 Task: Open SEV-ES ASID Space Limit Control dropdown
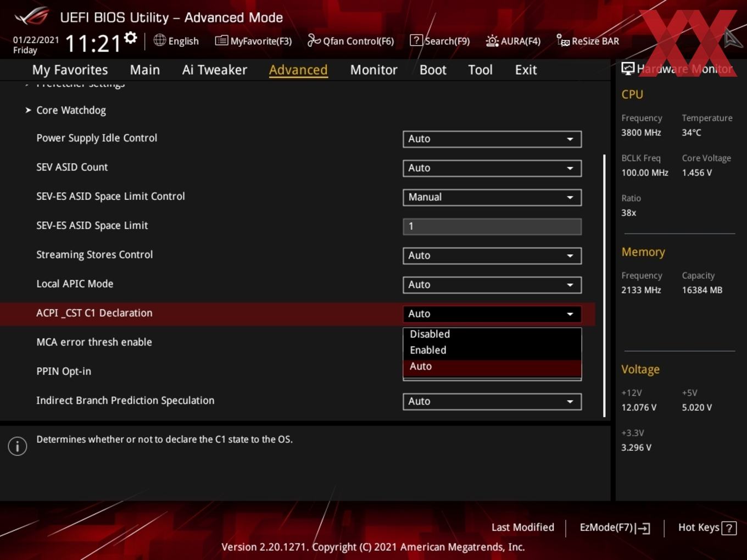[492, 197]
